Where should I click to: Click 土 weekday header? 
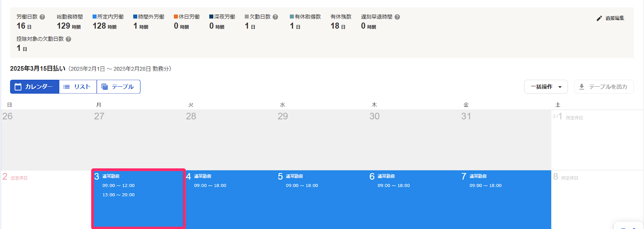point(558,105)
